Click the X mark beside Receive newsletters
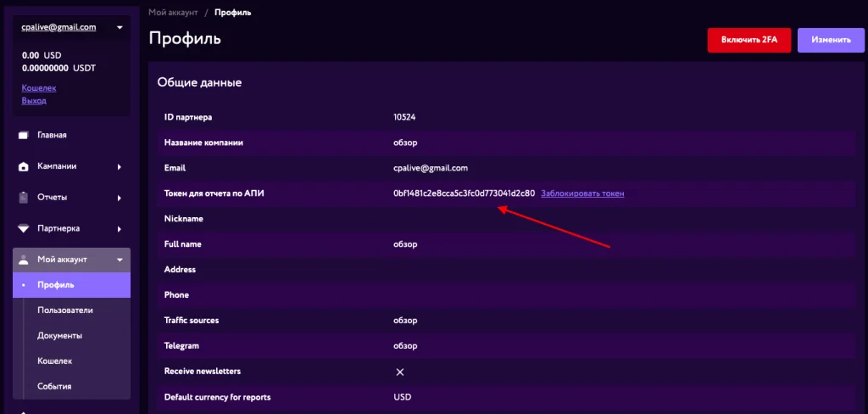Screen dimensions: 868x414 [400, 372]
